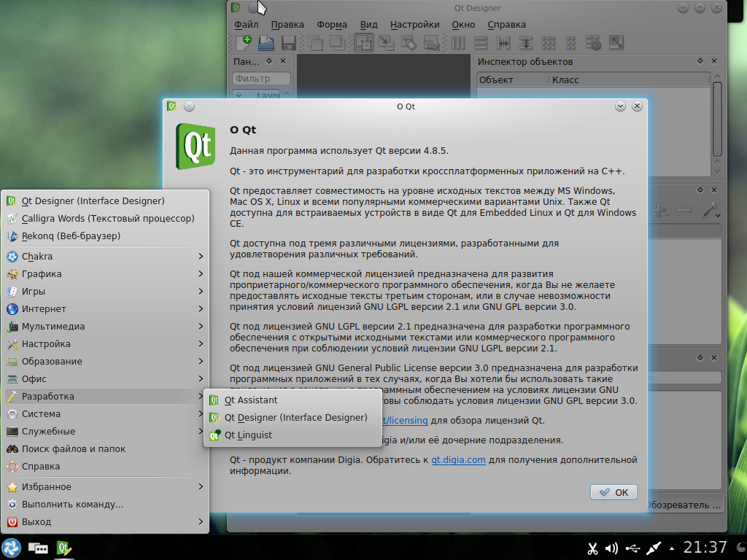This screenshot has width=747, height=560.
Task: Expand the Избранное submenu
Action: 105,486
